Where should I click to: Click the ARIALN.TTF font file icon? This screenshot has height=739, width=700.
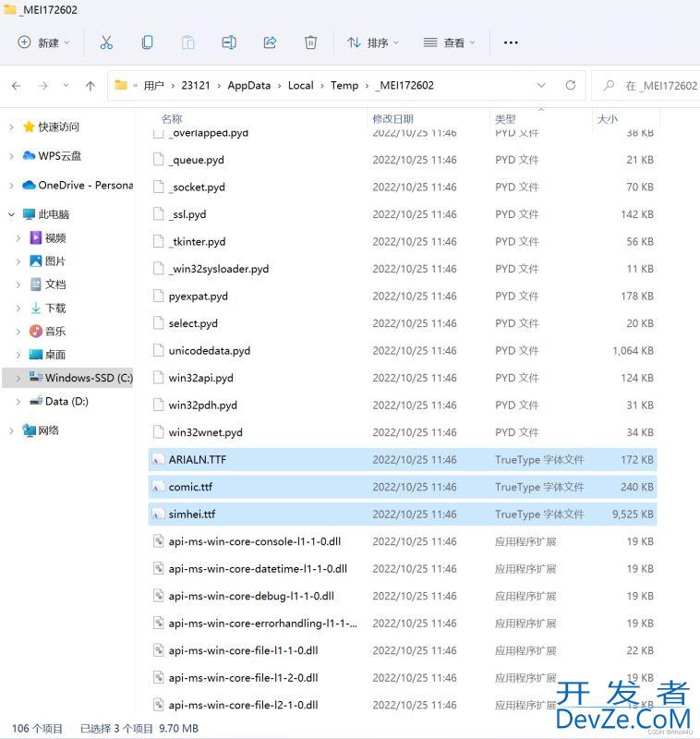click(158, 459)
